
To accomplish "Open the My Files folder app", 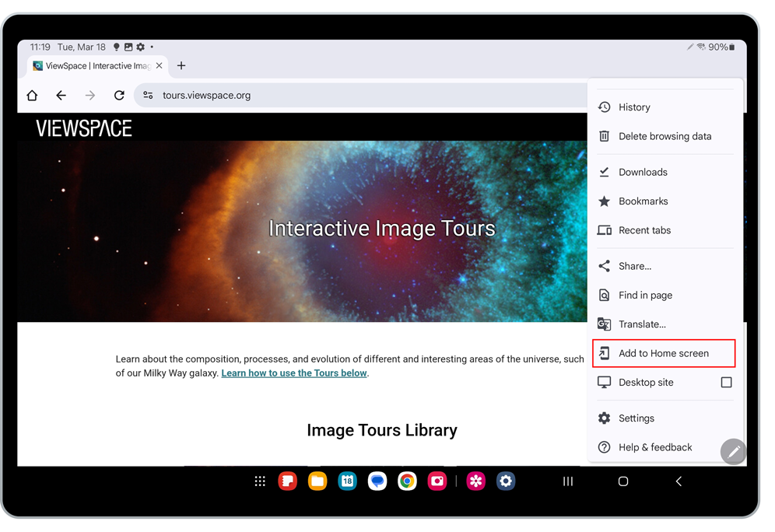I will [x=317, y=481].
